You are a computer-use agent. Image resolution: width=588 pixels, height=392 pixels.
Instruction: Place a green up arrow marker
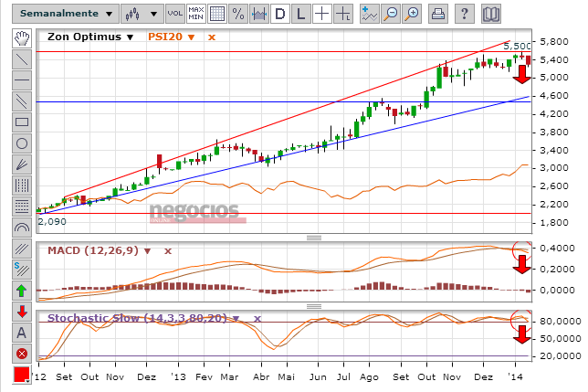click(x=22, y=291)
